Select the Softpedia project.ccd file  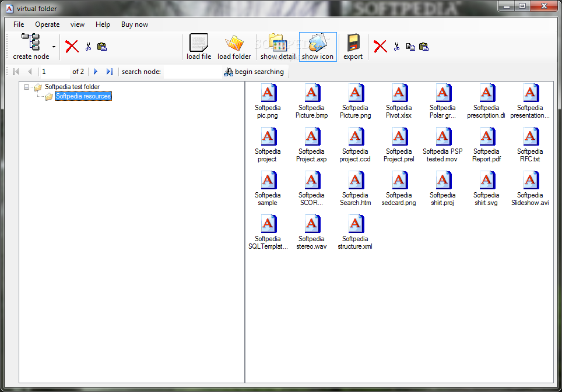(355, 144)
